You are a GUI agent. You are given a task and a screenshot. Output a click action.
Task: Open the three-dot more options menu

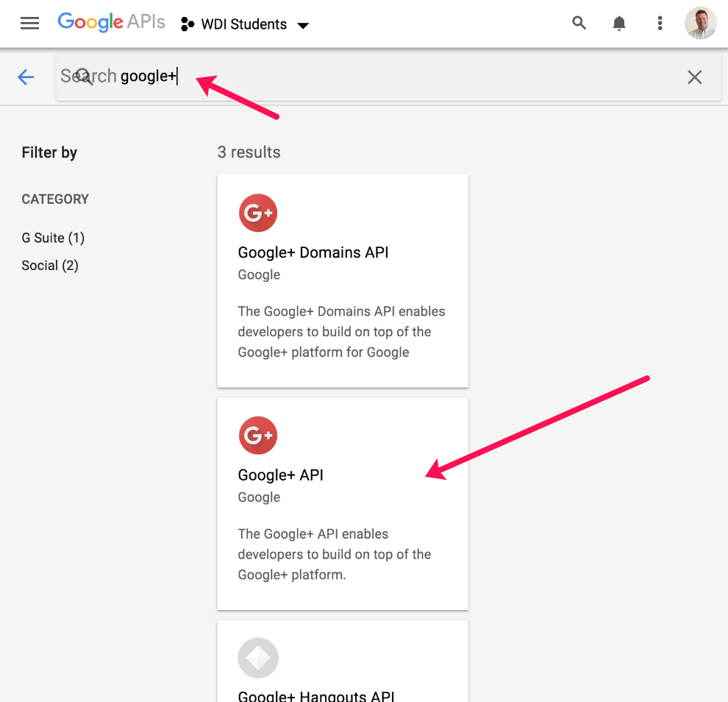tap(660, 24)
